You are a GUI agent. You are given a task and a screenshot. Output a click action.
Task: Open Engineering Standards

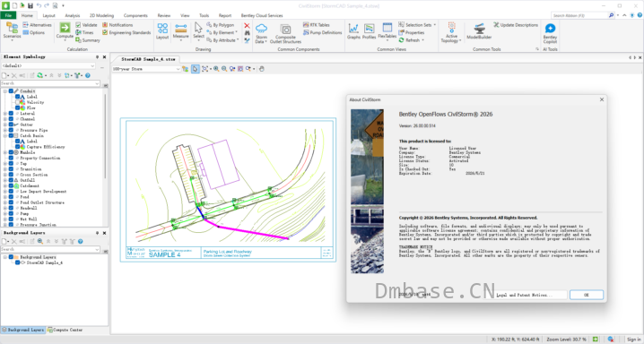pyautogui.click(x=126, y=33)
